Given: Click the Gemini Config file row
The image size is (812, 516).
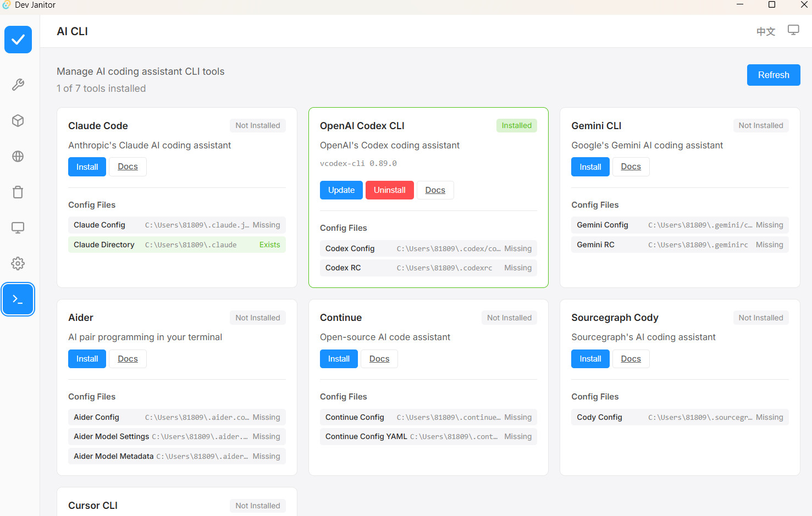Looking at the screenshot, I should point(680,225).
